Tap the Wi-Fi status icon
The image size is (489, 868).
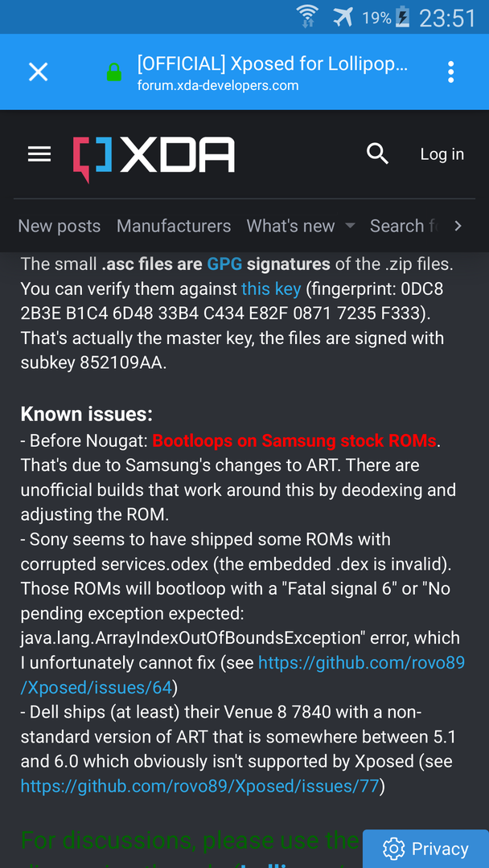coord(306,17)
